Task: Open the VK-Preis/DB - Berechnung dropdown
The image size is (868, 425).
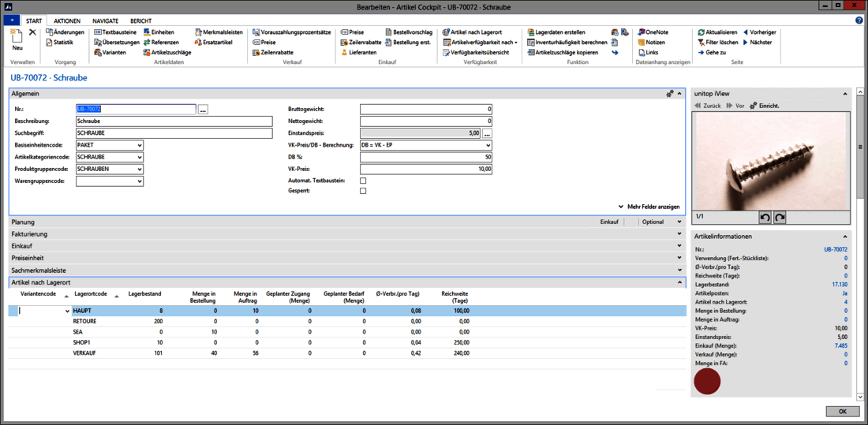Action: coord(488,145)
